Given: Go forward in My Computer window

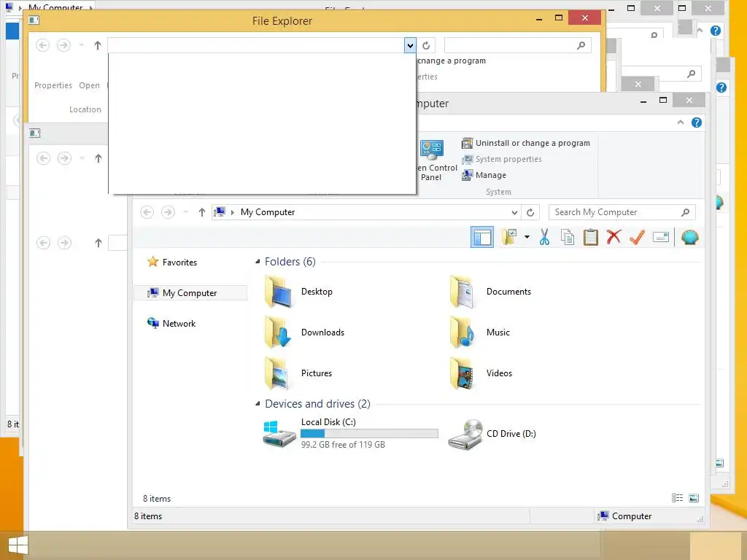Looking at the screenshot, I should pyautogui.click(x=168, y=212).
